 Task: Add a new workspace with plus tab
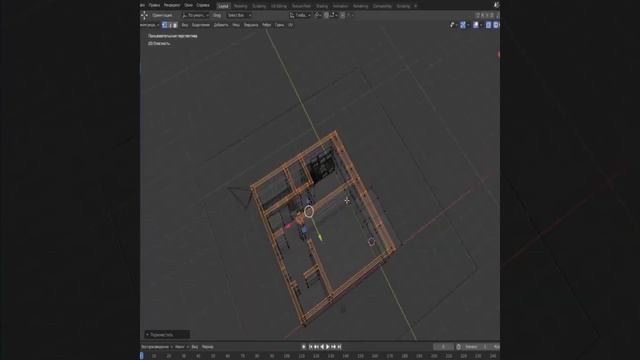coord(416,6)
